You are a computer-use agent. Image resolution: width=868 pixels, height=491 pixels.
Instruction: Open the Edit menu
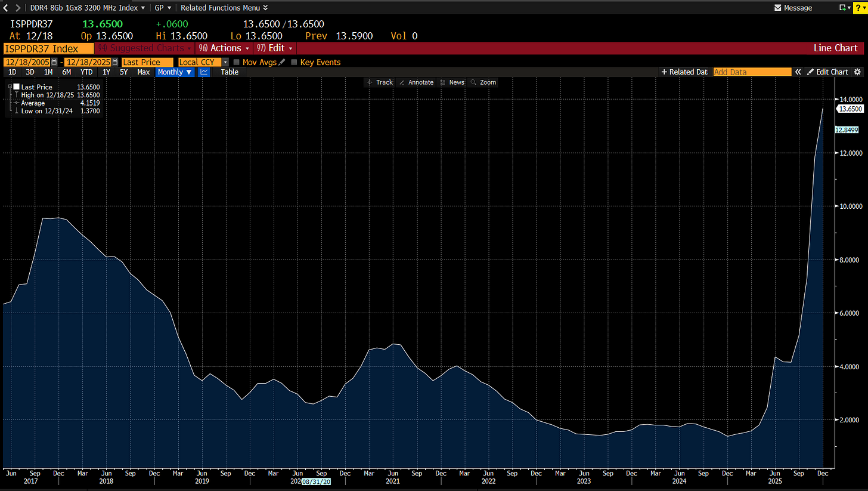pos(274,48)
